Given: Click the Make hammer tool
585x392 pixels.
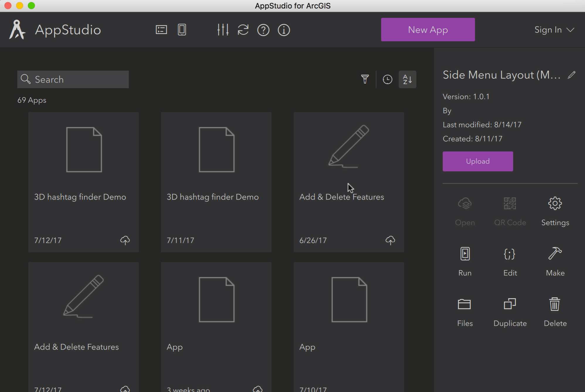Looking at the screenshot, I should 555,260.
